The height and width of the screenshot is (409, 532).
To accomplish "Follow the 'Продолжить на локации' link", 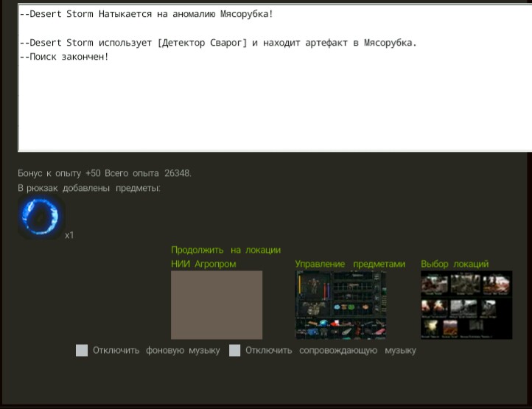I will (225, 251).
